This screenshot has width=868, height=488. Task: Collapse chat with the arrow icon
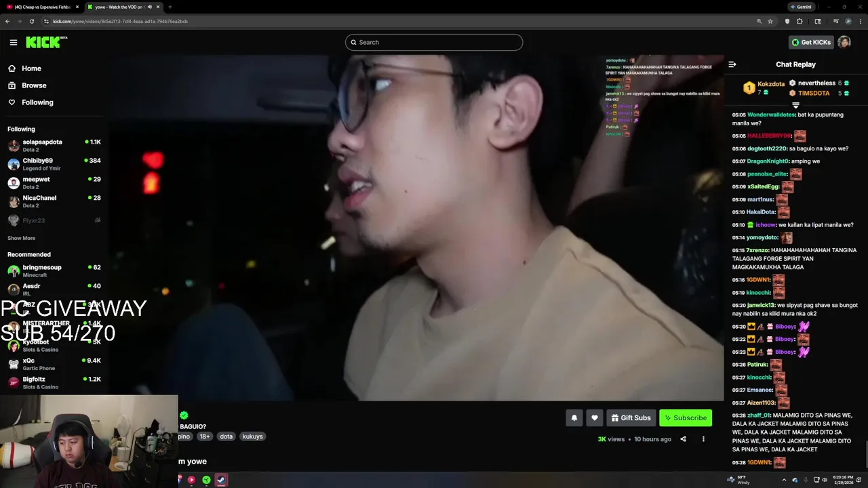click(x=732, y=64)
